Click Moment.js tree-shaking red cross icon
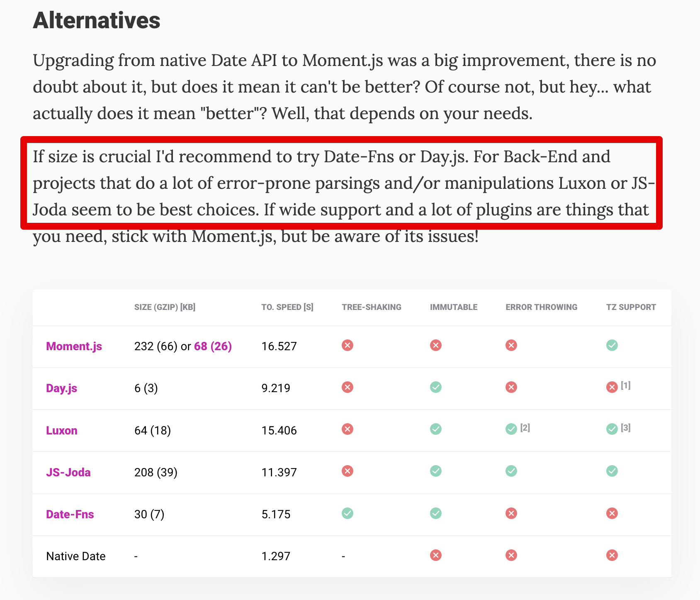 pyautogui.click(x=348, y=345)
